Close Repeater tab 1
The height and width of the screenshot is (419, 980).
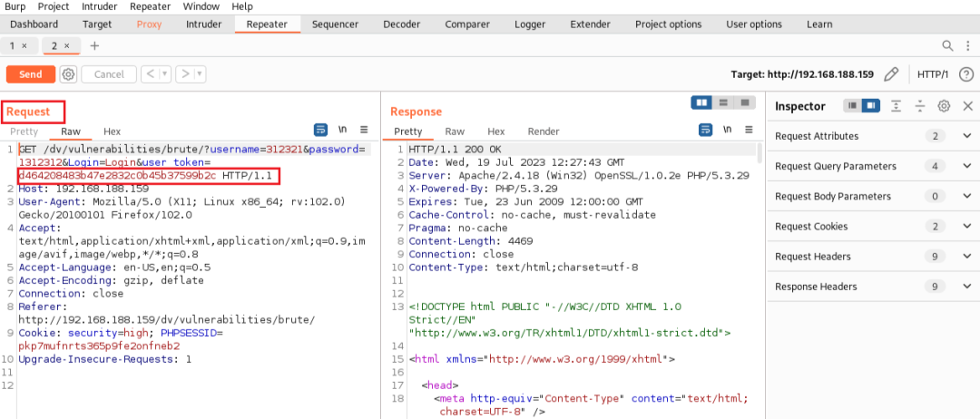point(24,45)
